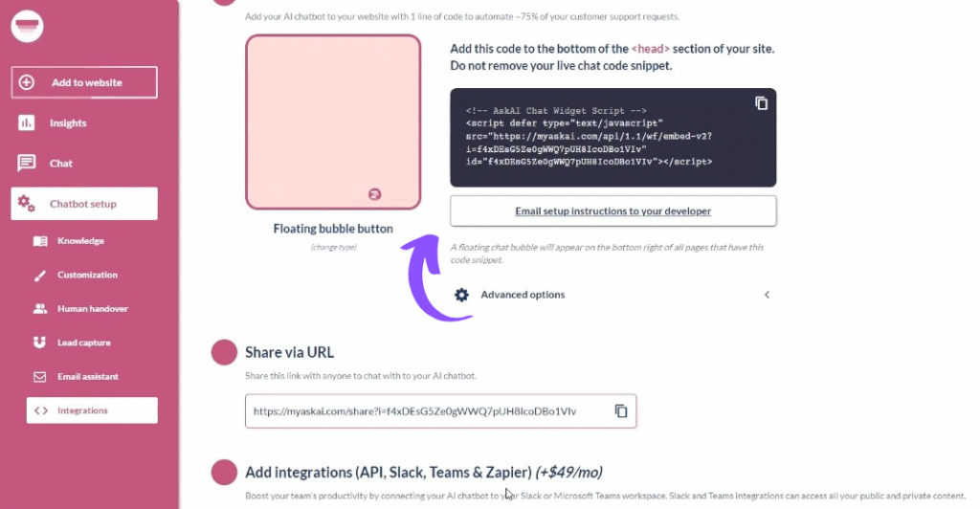Email setup instructions to your developer
Image resolution: width=980 pixels, height=509 pixels.
point(612,210)
